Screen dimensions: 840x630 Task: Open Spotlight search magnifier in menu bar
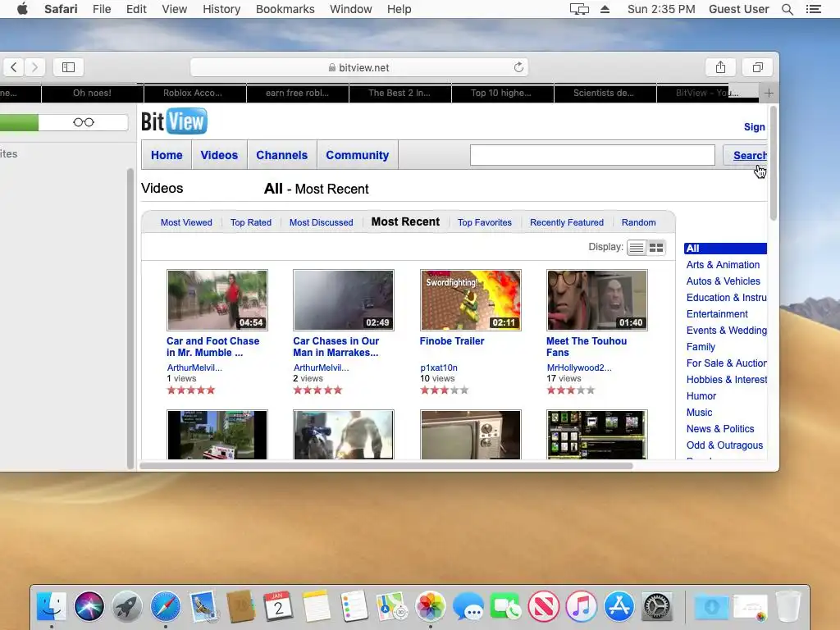click(787, 9)
